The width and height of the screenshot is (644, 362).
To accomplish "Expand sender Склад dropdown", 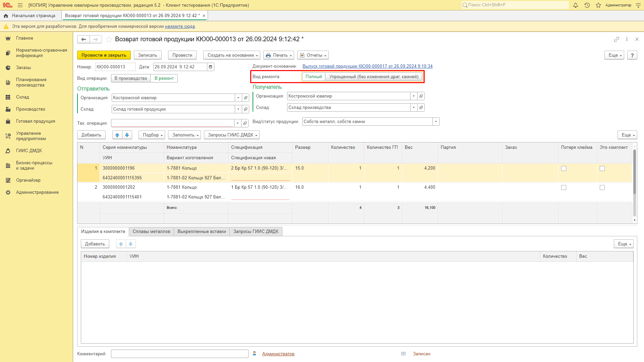I will click(238, 109).
